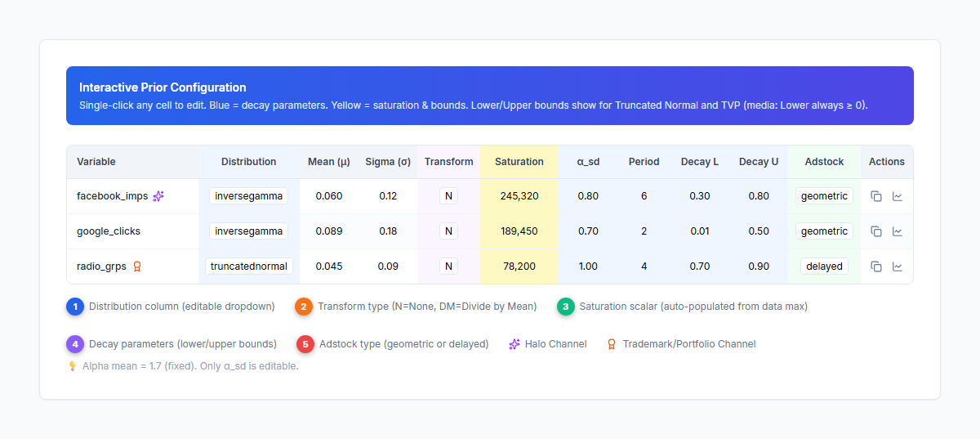
Task: Open chart preview for google_clicks row
Action: point(898,231)
